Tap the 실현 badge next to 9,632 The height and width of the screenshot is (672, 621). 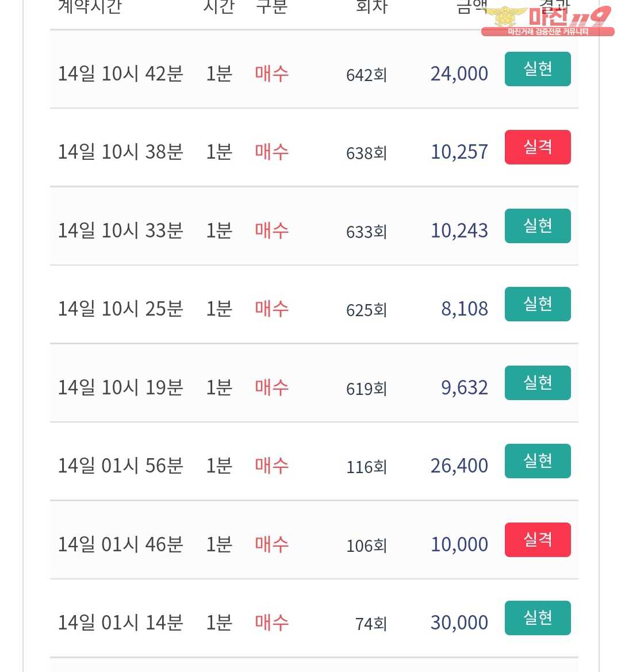(538, 383)
